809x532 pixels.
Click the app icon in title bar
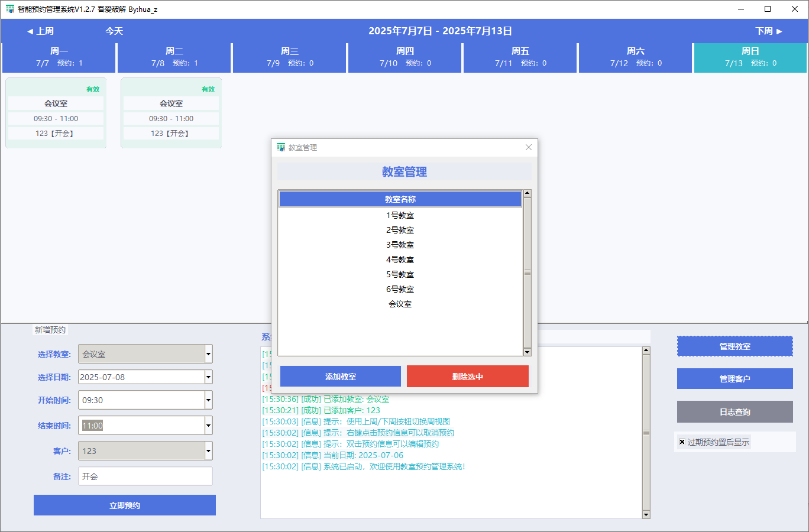point(9,9)
